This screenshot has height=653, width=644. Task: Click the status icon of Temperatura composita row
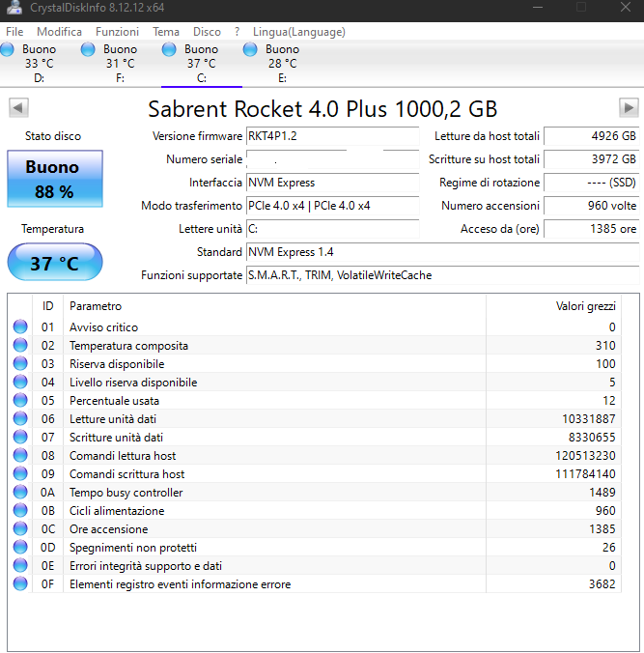click(x=20, y=345)
